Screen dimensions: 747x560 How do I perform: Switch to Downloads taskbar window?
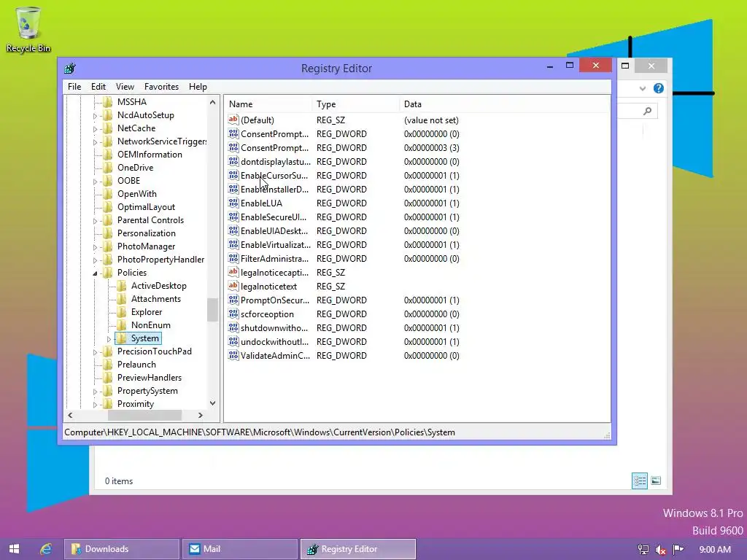click(x=122, y=548)
